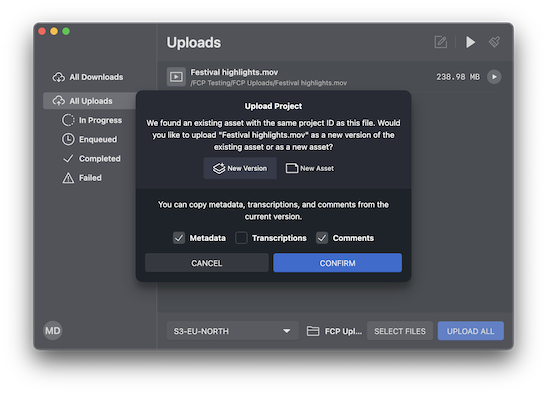Uncheck the Metadata checkbox
The width and height of the screenshot is (547, 394).
tap(179, 238)
